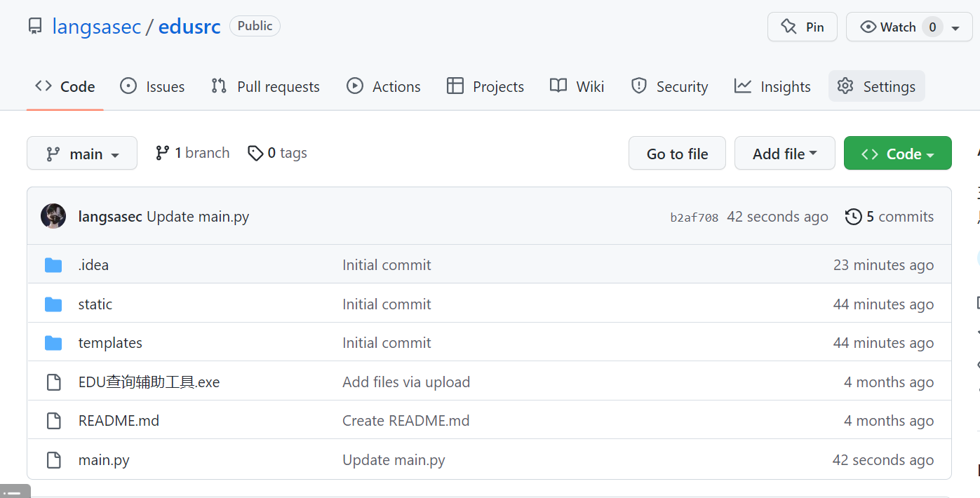The height and width of the screenshot is (498, 980).
Task: Open Watch dropdown caret
Action: [x=955, y=28]
